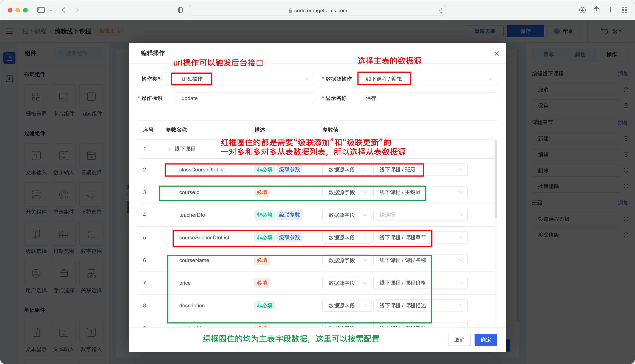Select the 栅格布局 component icon
The image size is (635, 364).
point(36,96)
